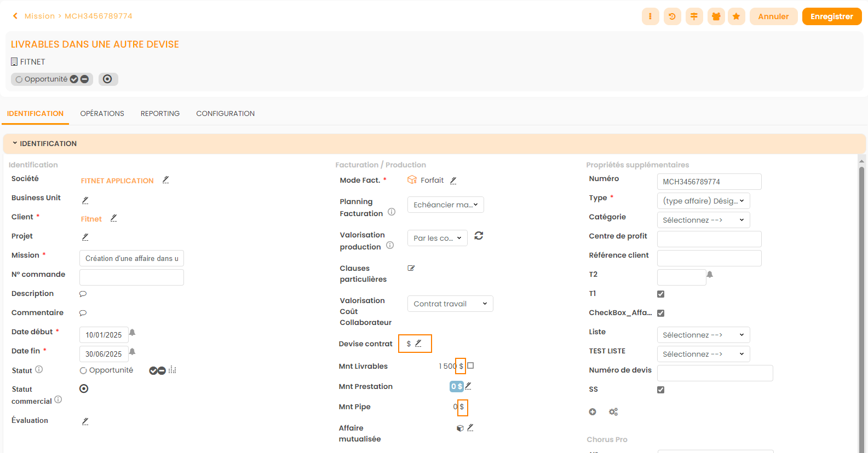Viewport: 868px width, 453px height.
Task: Edit Clauses particulières with the edit icon
Action: click(411, 268)
